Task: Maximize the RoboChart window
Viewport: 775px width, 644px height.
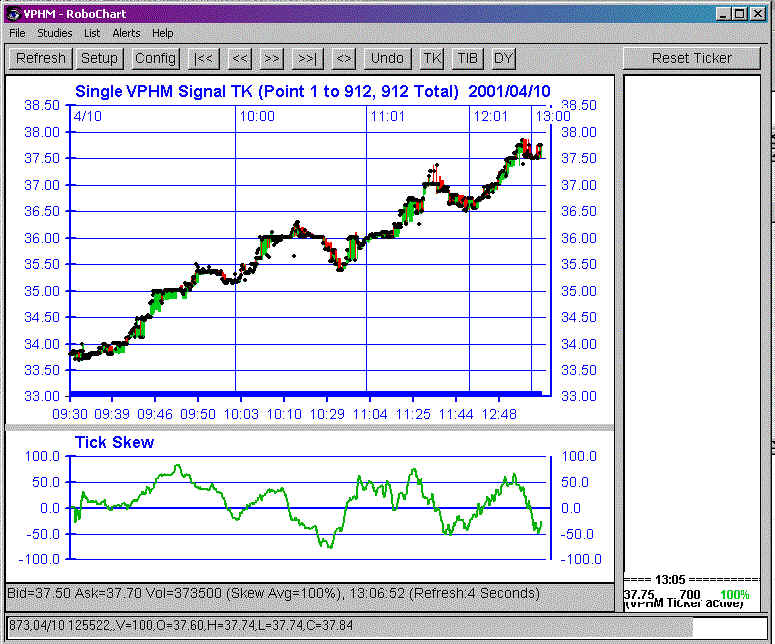Action: [x=740, y=14]
